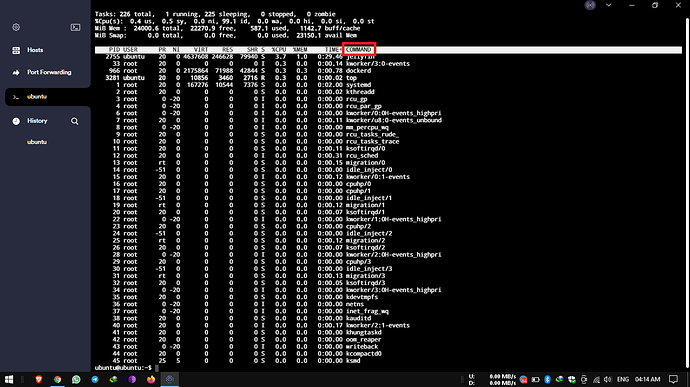Open Brave browser from taskbar
The width and height of the screenshot is (690, 387).
click(x=39, y=380)
